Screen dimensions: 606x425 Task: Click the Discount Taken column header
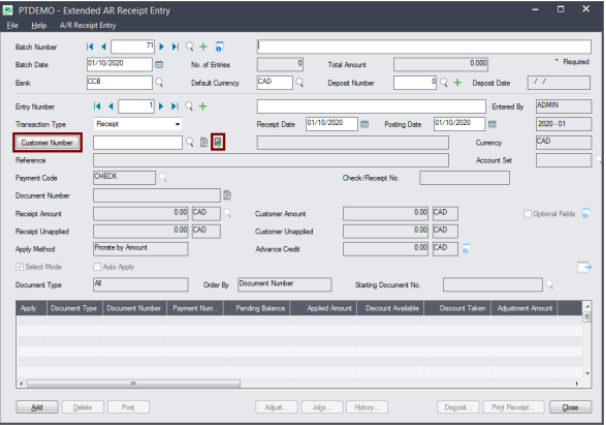tap(457, 308)
